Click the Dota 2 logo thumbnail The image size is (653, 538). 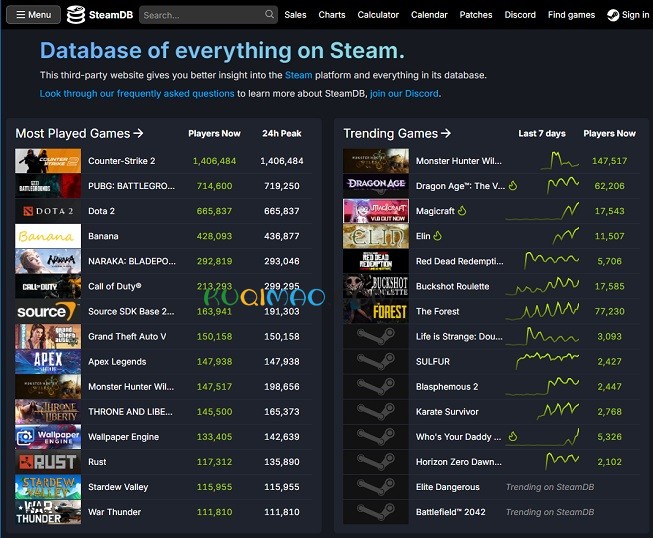[48, 211]
